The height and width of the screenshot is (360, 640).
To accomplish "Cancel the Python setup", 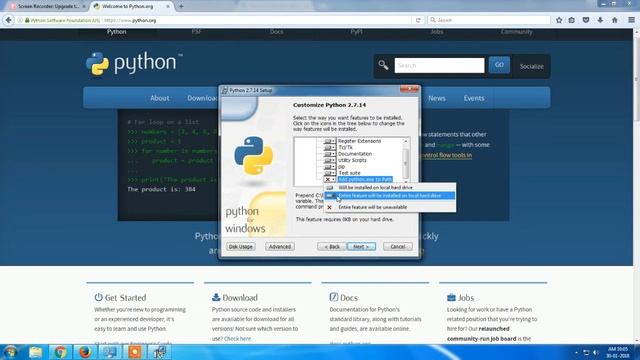I will [398, 247].
